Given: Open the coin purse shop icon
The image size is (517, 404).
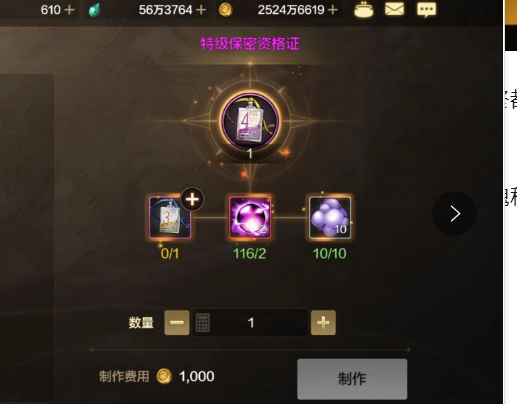Looking at the screenshot, I should [x=364, y=9].
